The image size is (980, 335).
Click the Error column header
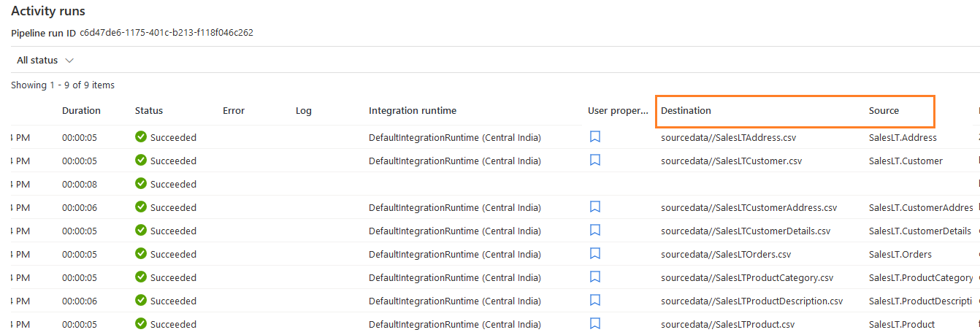[234, 111]
